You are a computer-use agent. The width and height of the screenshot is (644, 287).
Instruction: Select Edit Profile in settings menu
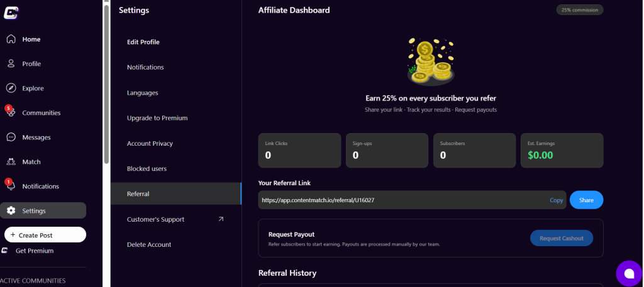click(143, 42)
